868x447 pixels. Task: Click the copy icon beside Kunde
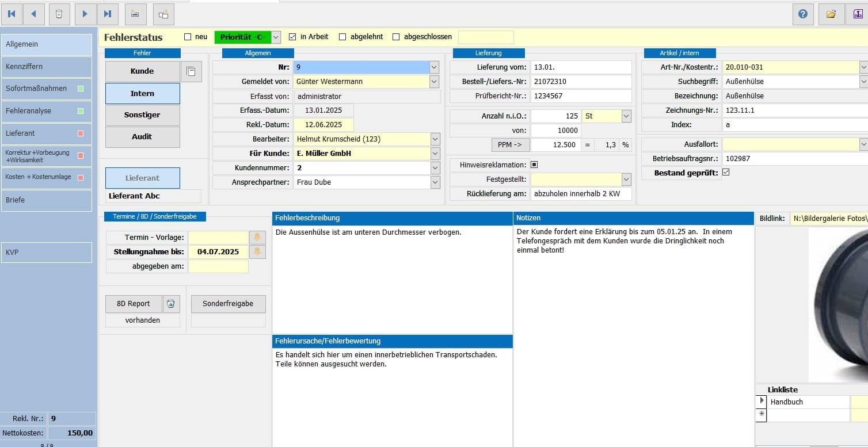coord(191,71)
